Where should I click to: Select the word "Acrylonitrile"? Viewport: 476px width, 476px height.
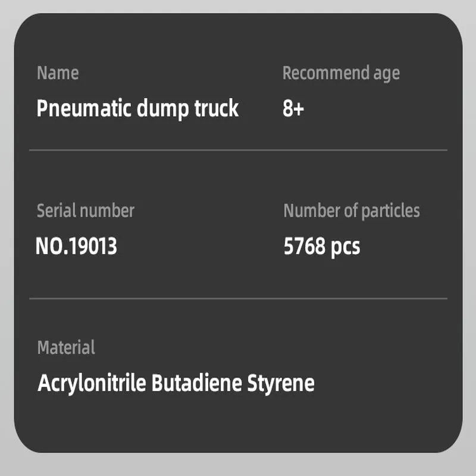coord(92,383)
